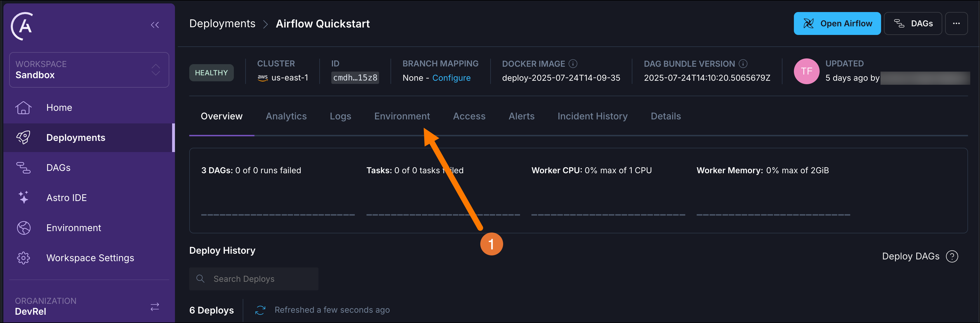Select the Deployments rocket icon in sidebar
Screen dimensions: 980x323
23,137
